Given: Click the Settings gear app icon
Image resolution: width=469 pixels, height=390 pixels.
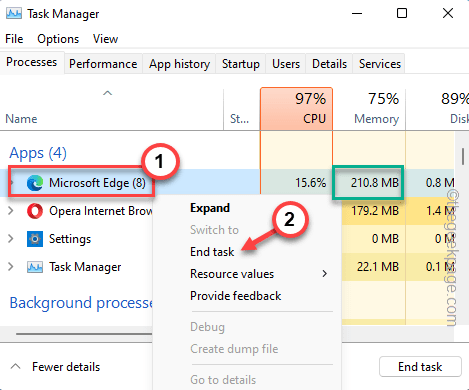Looking at the screenshot, I should click(35, 239).
